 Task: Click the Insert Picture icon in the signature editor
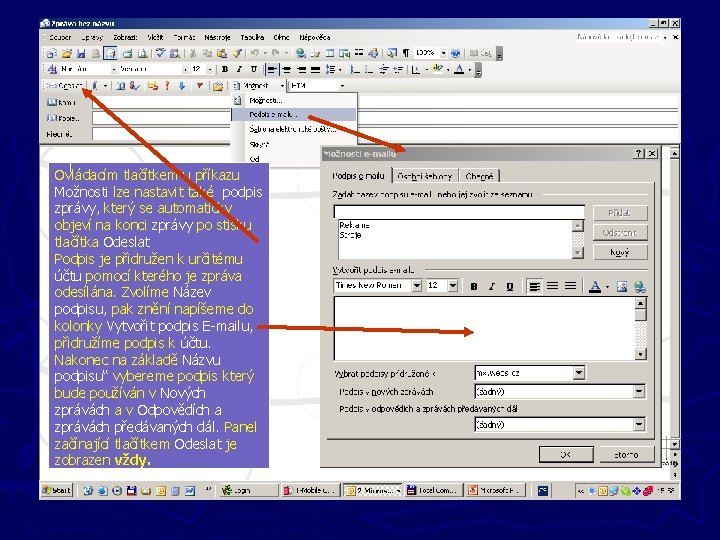[622, 287]
